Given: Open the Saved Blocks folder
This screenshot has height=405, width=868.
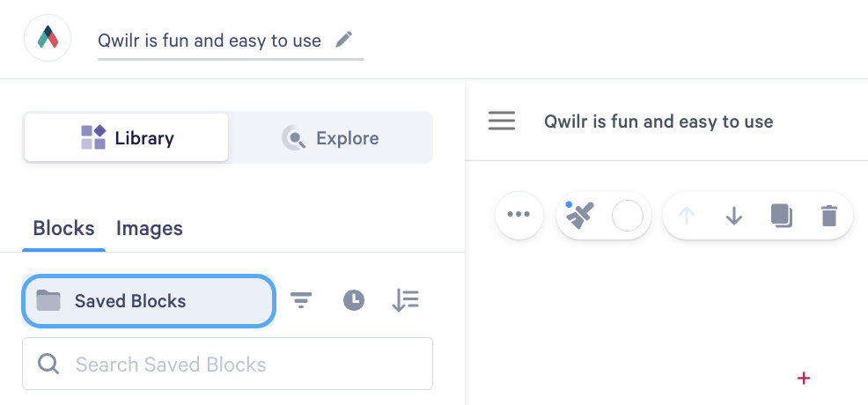Looking at the screenshot, I should [x=149, y=301].
